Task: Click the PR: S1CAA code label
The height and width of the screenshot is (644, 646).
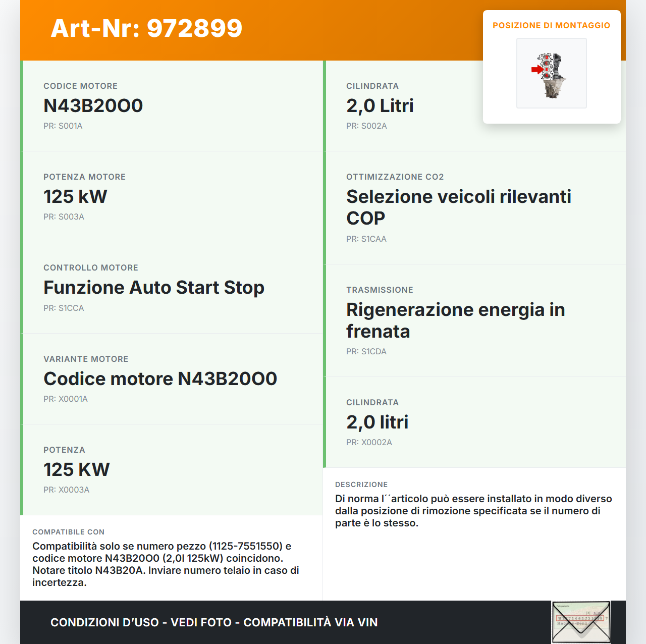Action: pyautogui.click(x=366, y=239)
